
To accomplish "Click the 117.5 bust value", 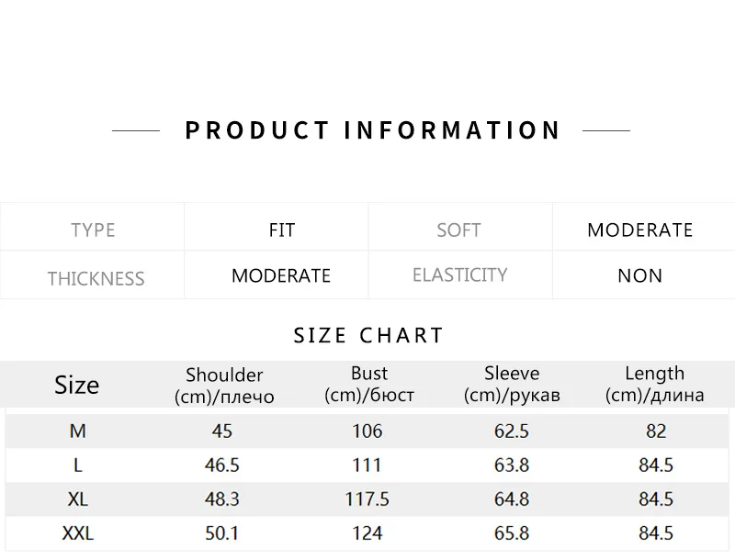I will click(x=367, y=499).
